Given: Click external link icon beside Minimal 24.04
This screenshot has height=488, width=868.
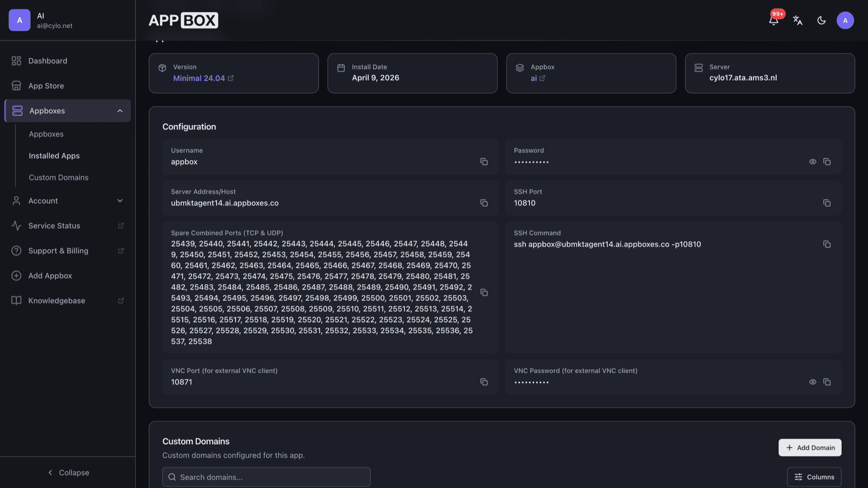Looking at the screenshot, I should click(231, 78).
